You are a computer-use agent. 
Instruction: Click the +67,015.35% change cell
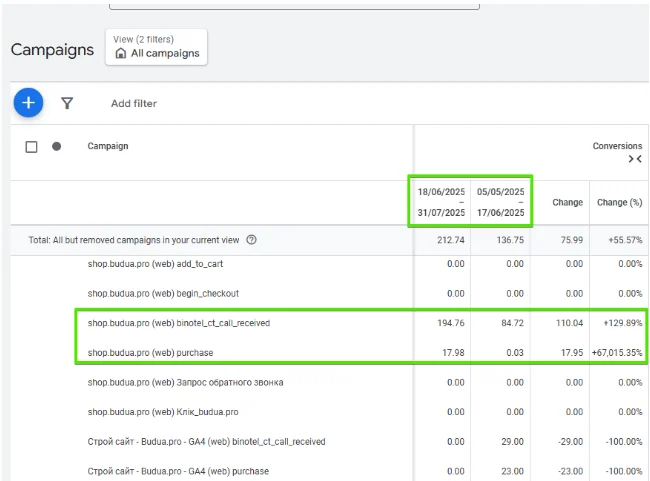pos(617,353)
